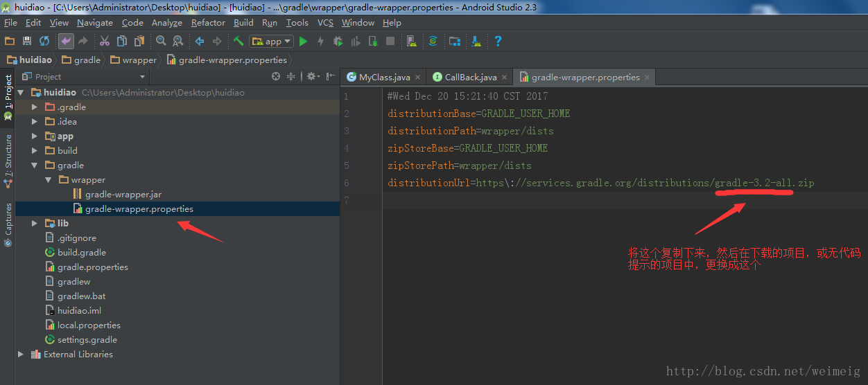Click the Apply Changes lightning icon
This screenshot has width=868, height=385.
[x=320, y=42]
